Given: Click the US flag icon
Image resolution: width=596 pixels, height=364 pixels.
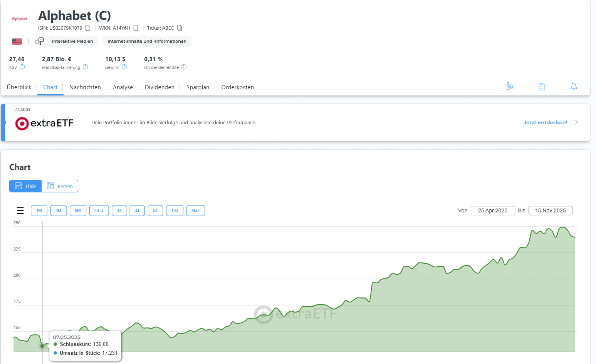Looking at the screenshot, I should click(x=17, y=42).
